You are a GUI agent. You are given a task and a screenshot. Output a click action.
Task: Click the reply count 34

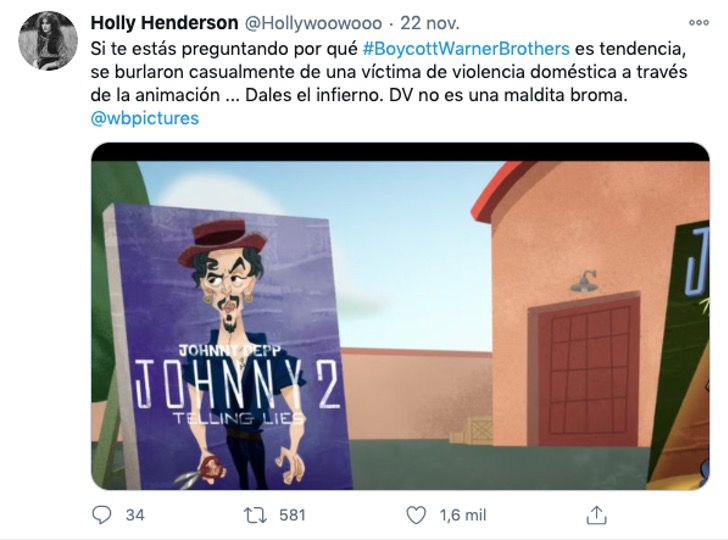pos(135,515)
